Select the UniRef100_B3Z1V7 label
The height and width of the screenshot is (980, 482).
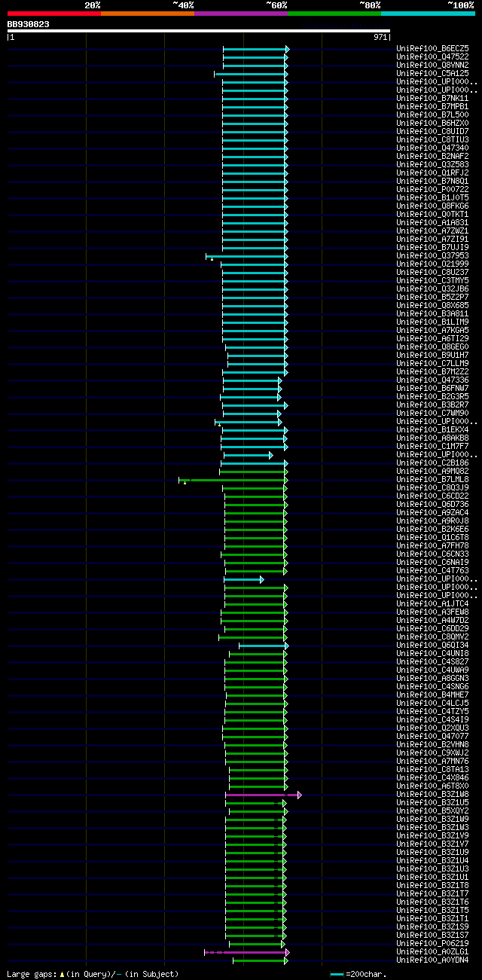tap(432, 844)
